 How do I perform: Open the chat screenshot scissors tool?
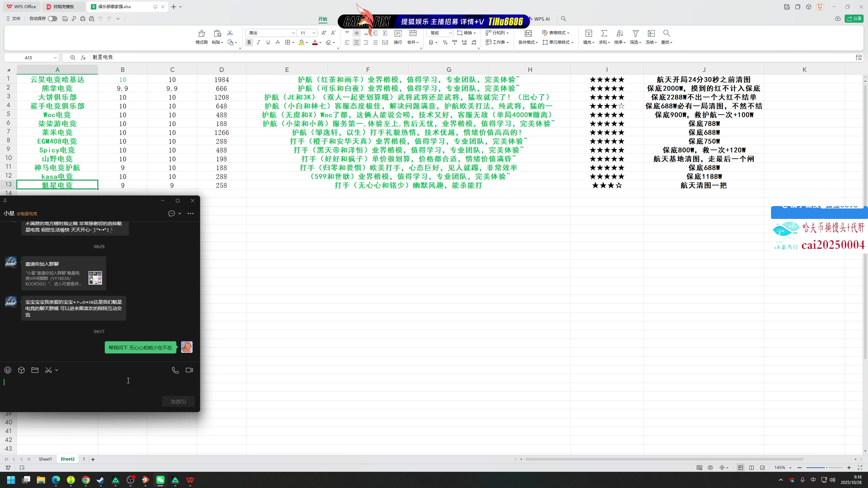[x=48, y=370]
